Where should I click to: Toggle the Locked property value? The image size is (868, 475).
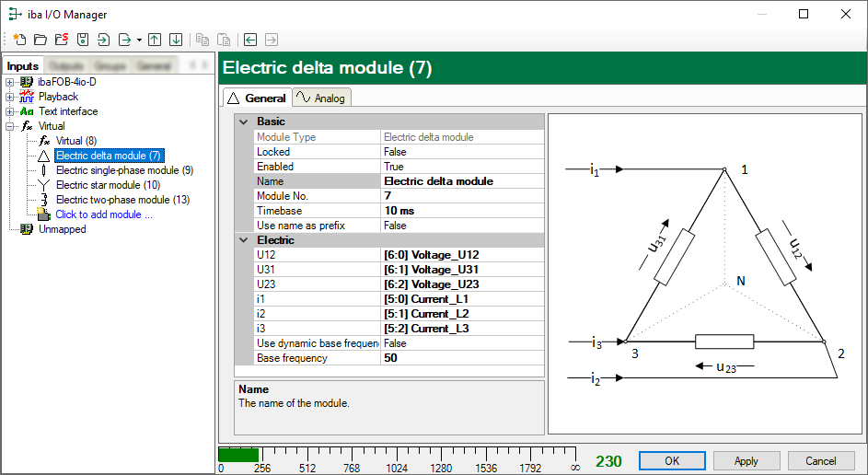point(462,152)
